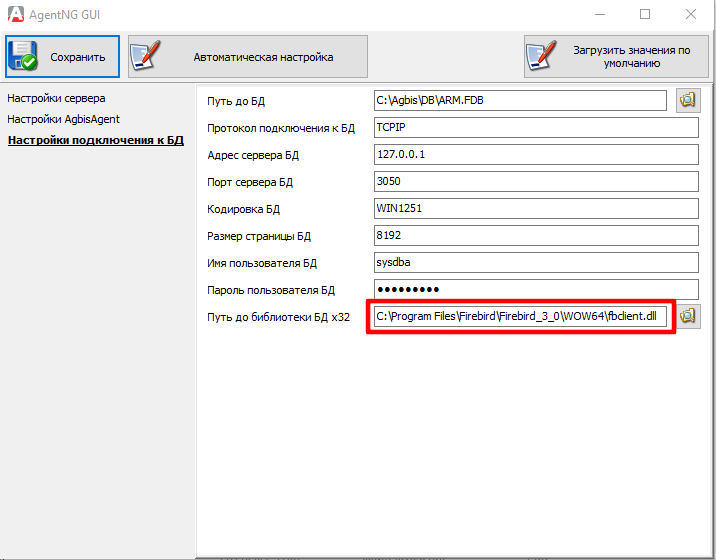Click the Имя пользователя БД field
This screenshot has height=560, width=716.
click(534, 262)
